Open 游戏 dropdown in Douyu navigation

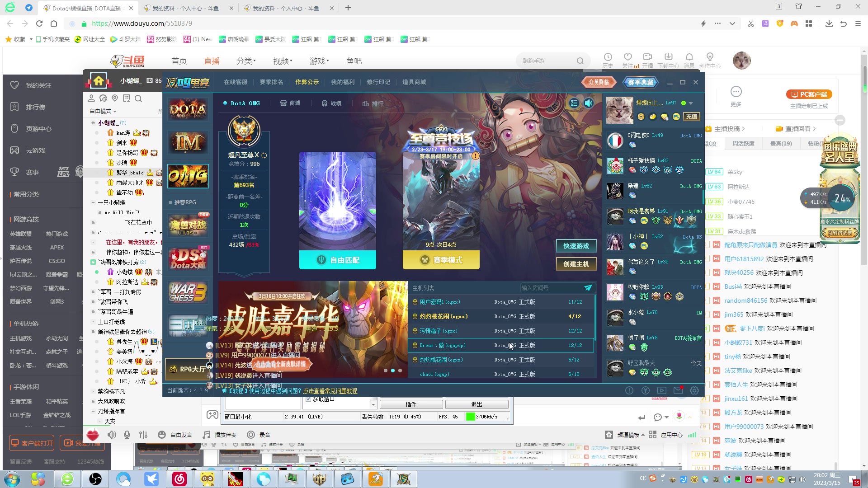(x=319, y=61)
